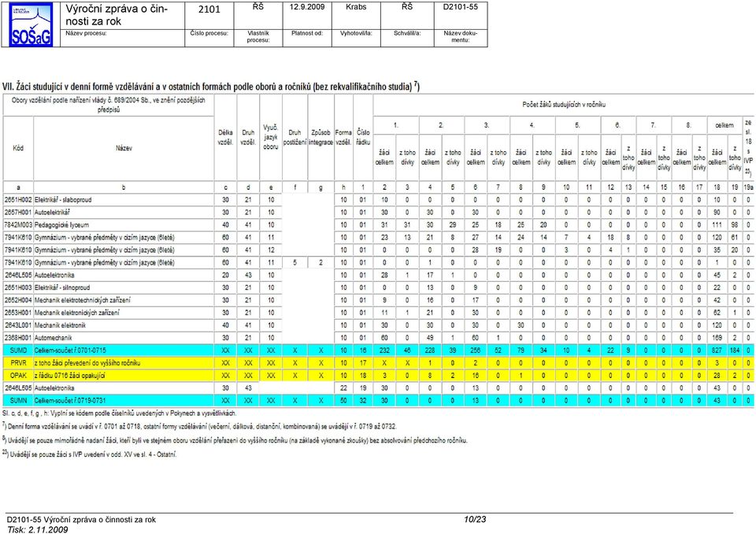The image size is (756, 534).
Task: Click 'D2101-55' in the header table
Action: click(461, 7)
